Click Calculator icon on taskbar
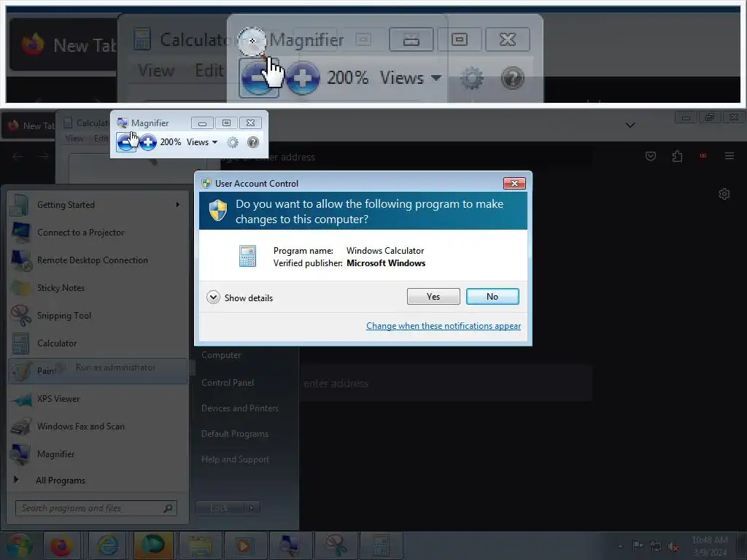Screen dimensions: 747x560 click(381, 545)
